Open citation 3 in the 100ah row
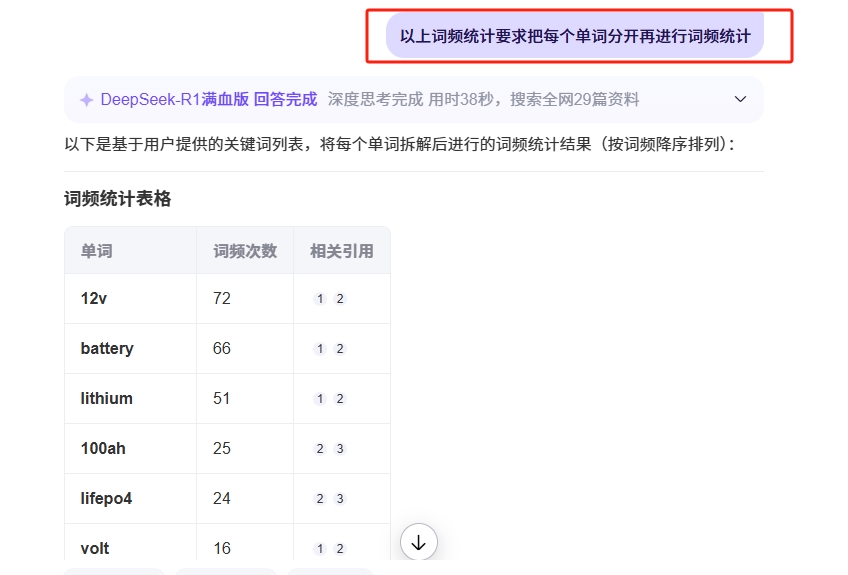 pyautogui.click(x=340, y=448)
